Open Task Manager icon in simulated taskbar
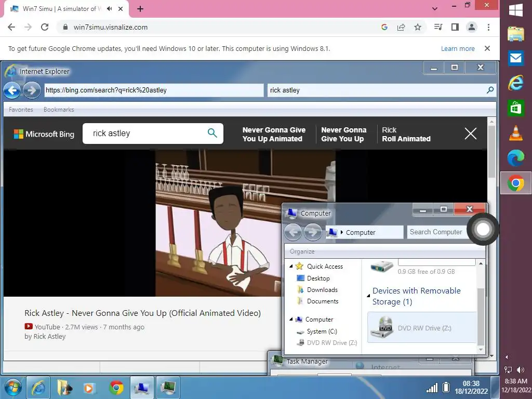 [x=168, y=388]
